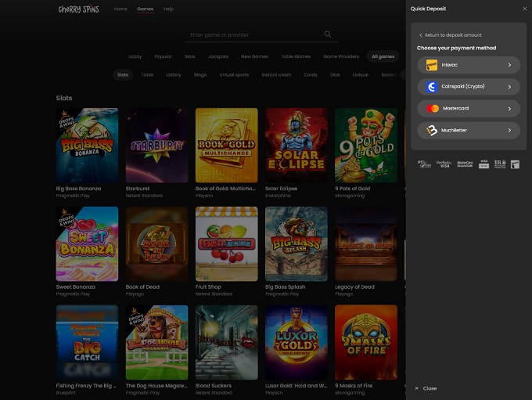The width and height of the screenshot is (532, 400).
Task: Select the Table Games tab
Action: click(296, 56)
